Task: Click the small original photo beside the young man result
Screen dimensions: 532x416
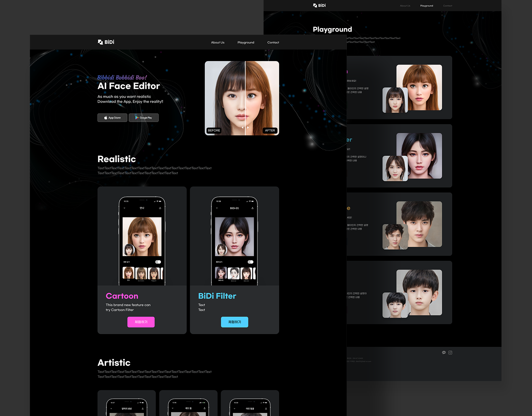Action: [395, 237]
